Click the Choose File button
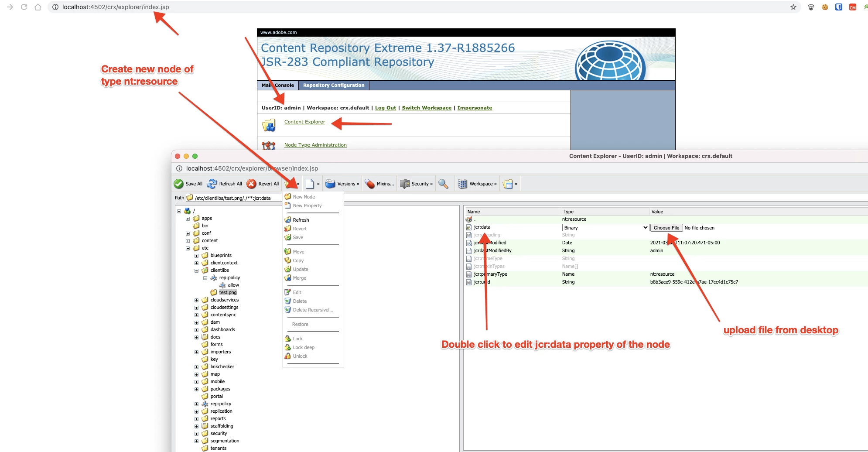This screenshot has height=452, width=868. [x=666, y=228]
